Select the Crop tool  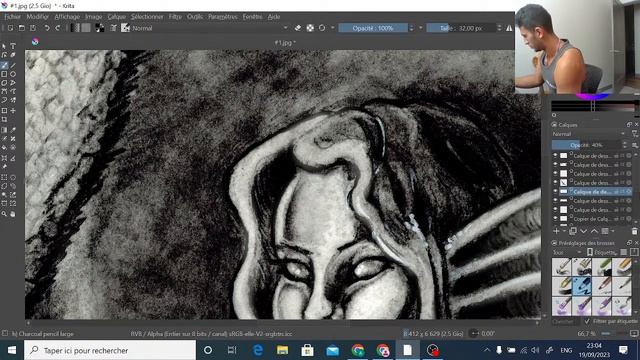(4, 119)
